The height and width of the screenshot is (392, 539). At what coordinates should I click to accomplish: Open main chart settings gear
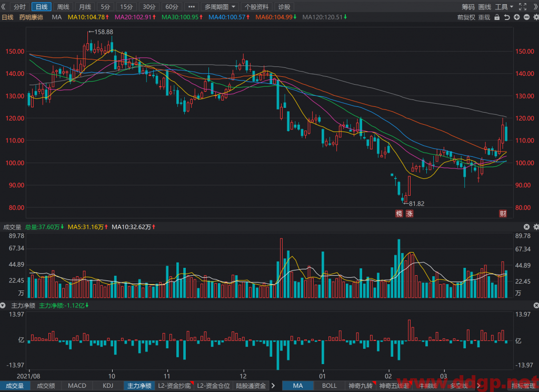536,17
